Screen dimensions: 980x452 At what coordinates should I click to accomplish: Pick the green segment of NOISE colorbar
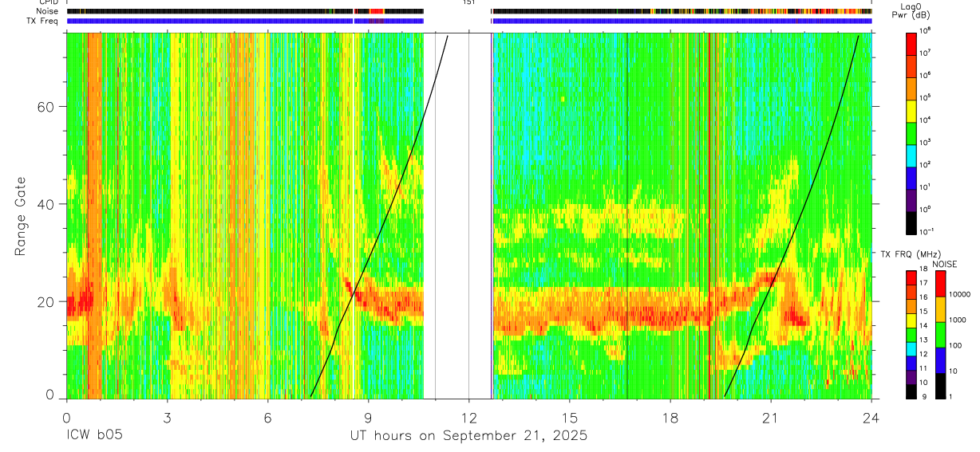tap(939, 334)
